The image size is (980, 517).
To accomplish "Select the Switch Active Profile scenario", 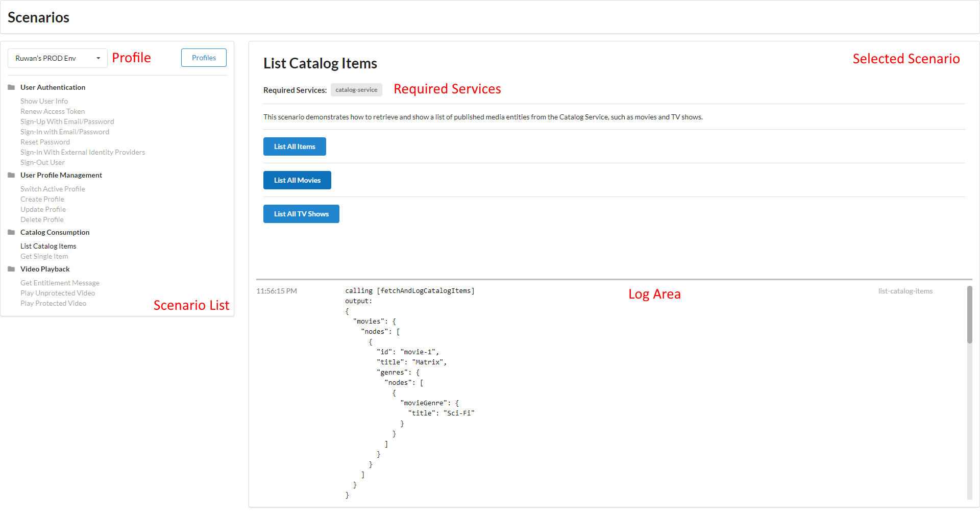I will point(53,189).
